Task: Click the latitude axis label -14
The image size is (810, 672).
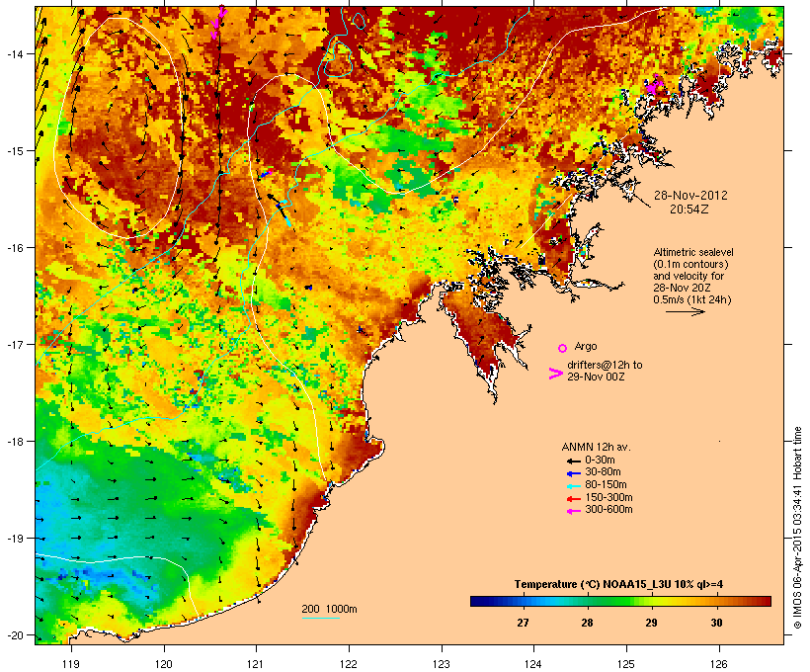Action: 15,54
